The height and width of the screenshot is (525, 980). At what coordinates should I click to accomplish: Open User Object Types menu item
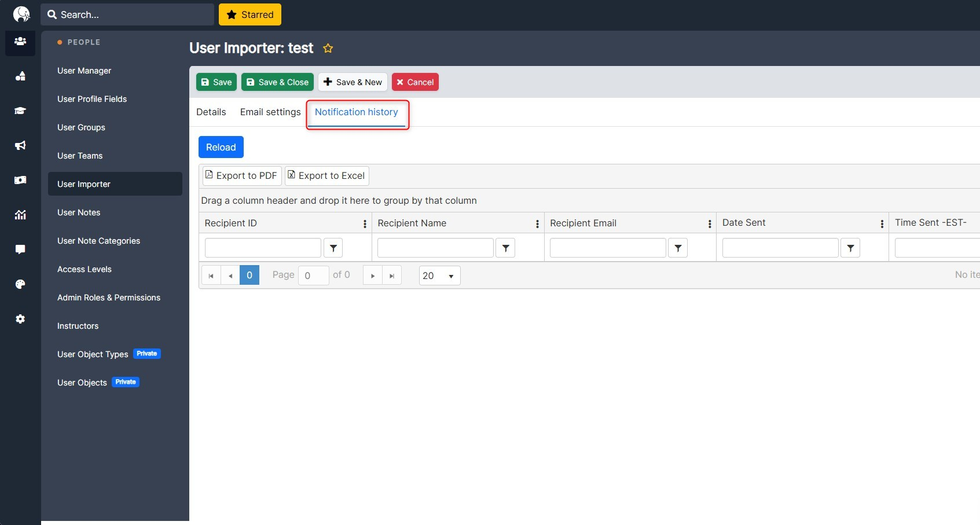click(115, 354)
